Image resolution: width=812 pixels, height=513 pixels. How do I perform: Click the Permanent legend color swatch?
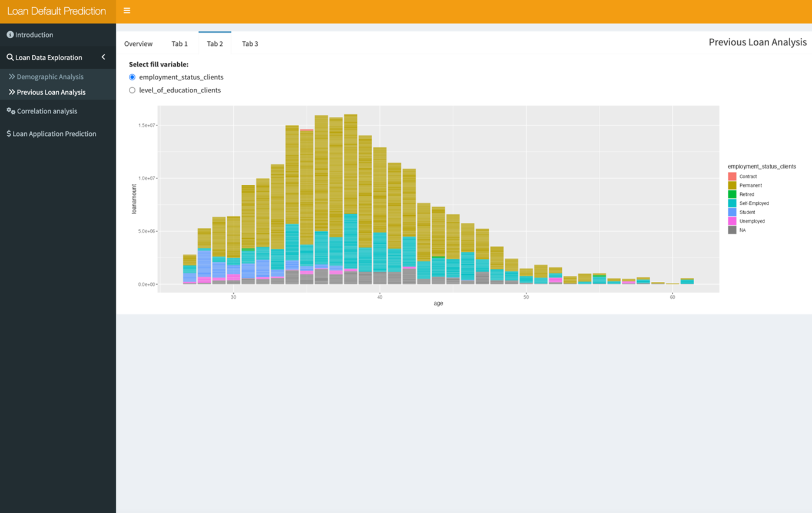click(x=732, y=185)
